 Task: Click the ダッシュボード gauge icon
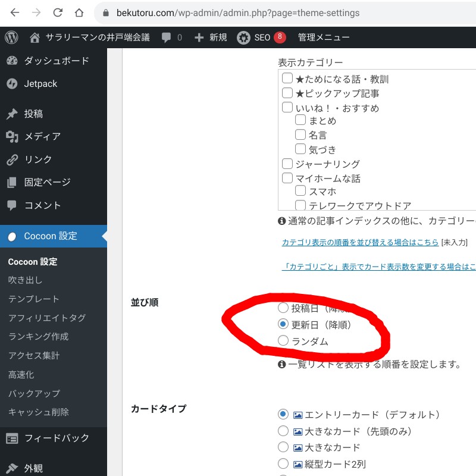click(12, 61)
